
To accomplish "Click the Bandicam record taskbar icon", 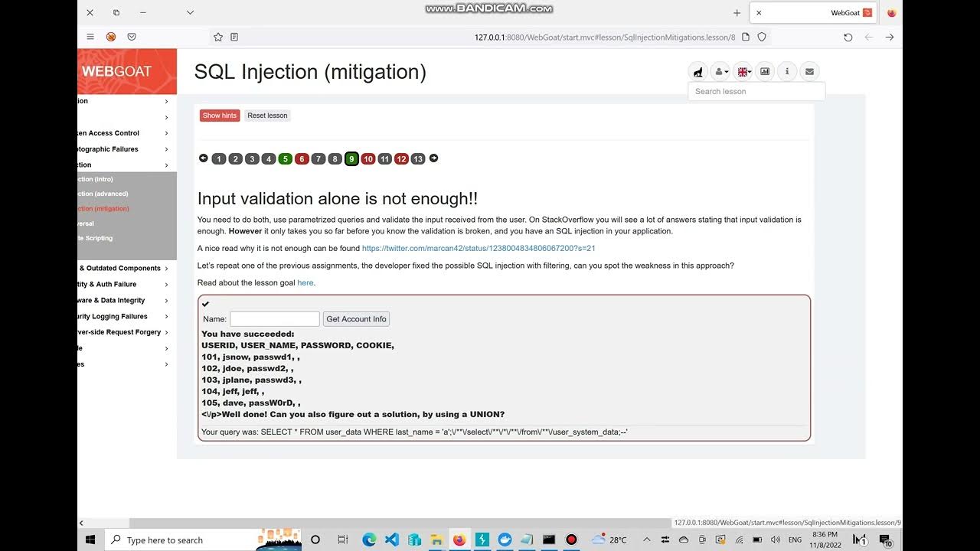I will tap(571, 540).
